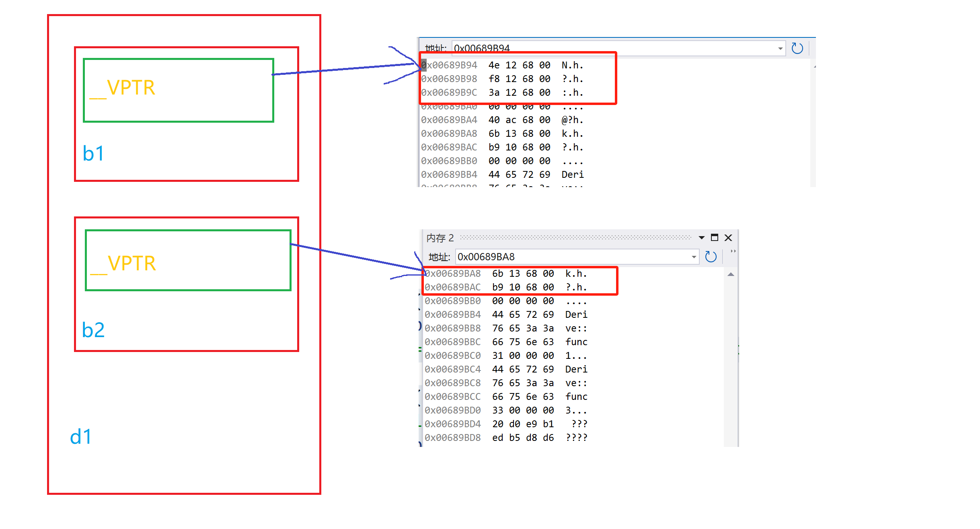Viewport: 980px width, 529px height.
Task: Maximize the 内存 2 panel
Action: click(715, 238)
